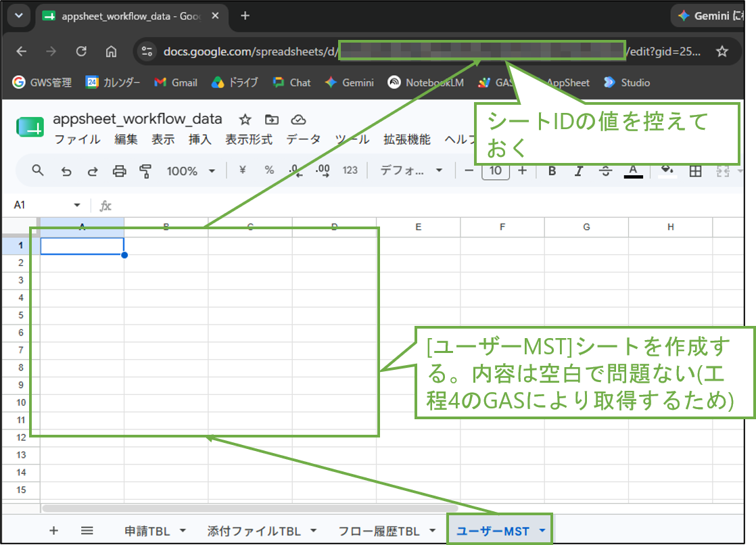This screenshot has height=545, width=756.
Task: Reload the page with the refresh icon
Action: click(81, 51)
